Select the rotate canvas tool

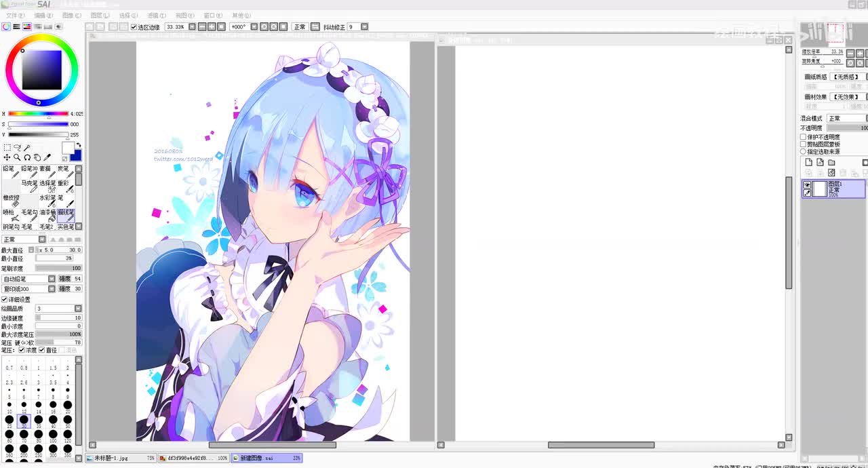pos(27,157)
